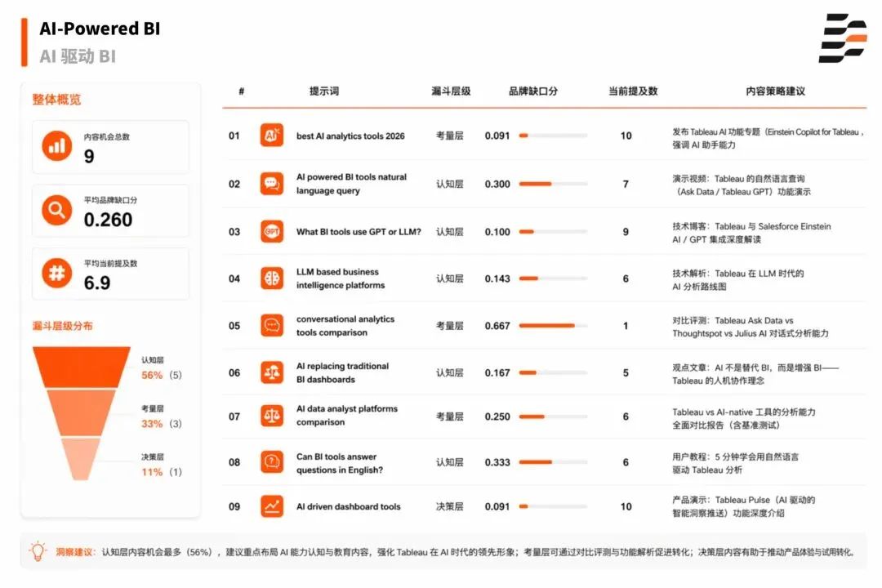Click the 决策层 label in row 09
882x588 pixels.
449,506
